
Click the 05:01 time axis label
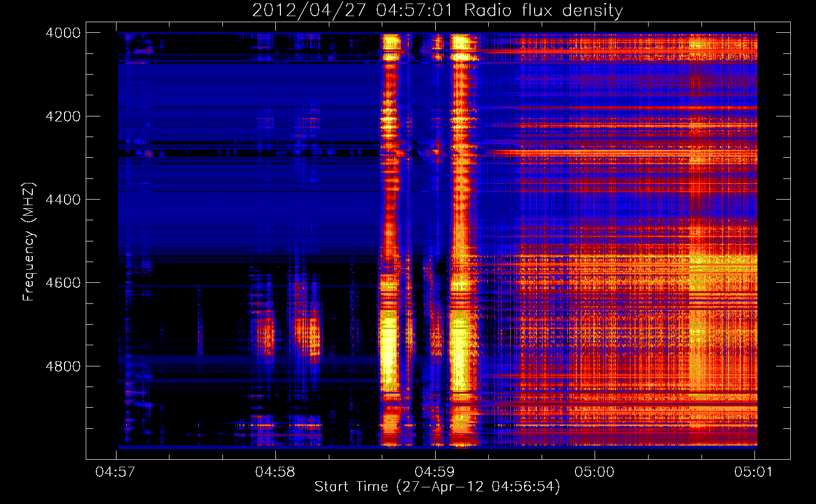[x=754, y=472]
